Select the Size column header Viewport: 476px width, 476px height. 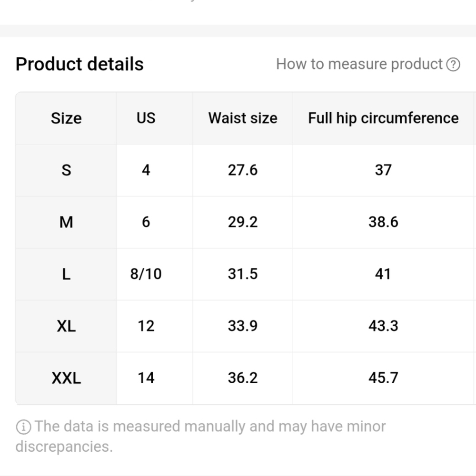tap(66, 118)
